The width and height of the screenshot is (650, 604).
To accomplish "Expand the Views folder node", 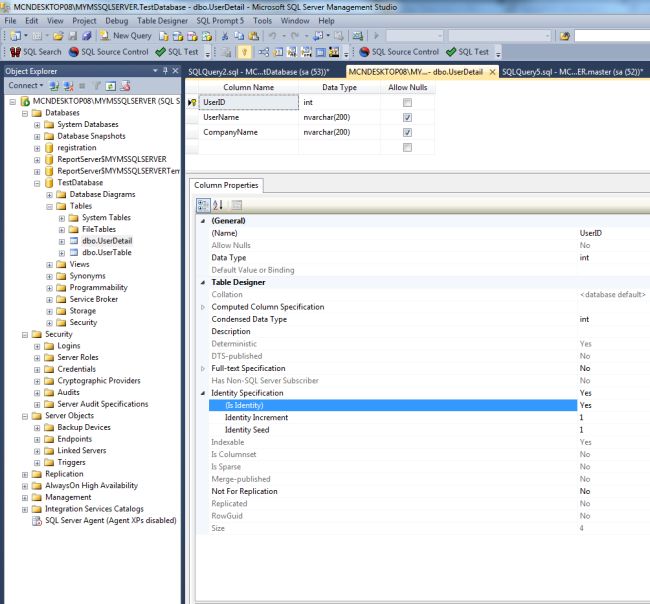I will pos(49,264).
